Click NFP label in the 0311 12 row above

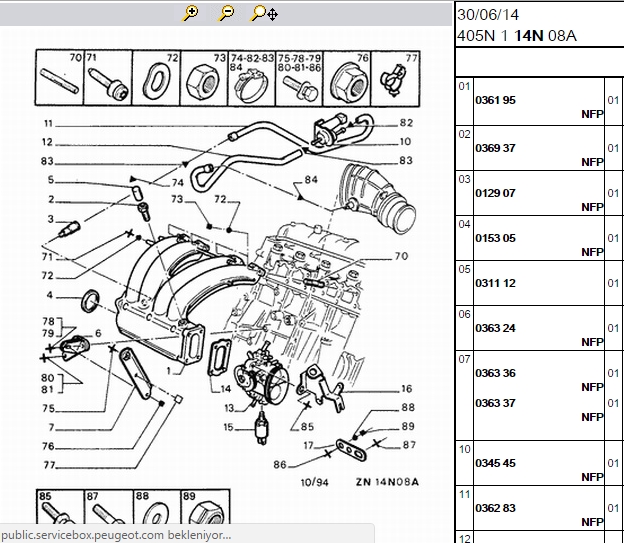coord(592,252)
